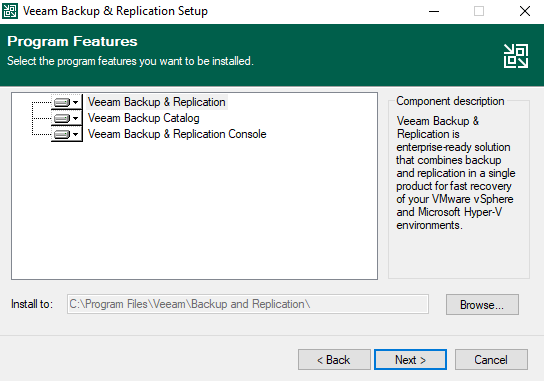544x381 pixels.
Task: Click the Veeam logo in the green header
Action: click(x=516, y=56)
